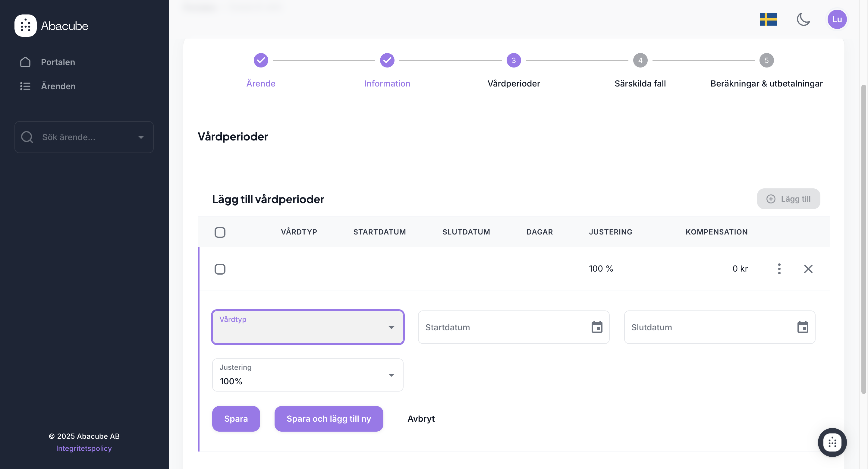The height and width of the screenshot is (469, 868).
Task: Open the Integritetspolicy link
Action: coord(84,449)
